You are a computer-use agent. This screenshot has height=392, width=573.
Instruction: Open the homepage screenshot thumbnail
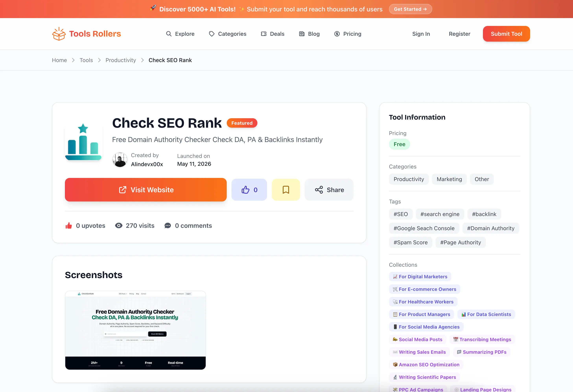coord(135,330)
